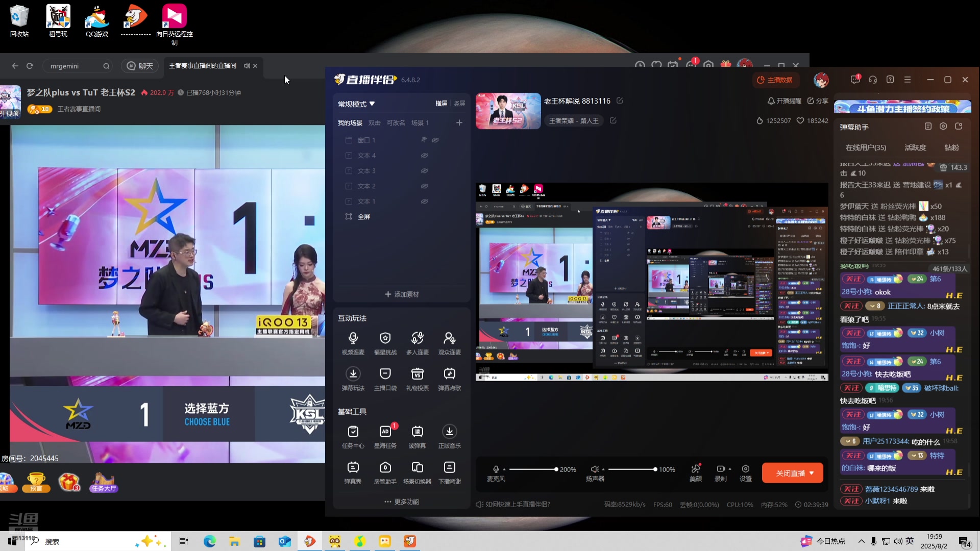Open 如何快速上手直播伴侣 help link
The image size is (980, 551).
pos(513,504)
